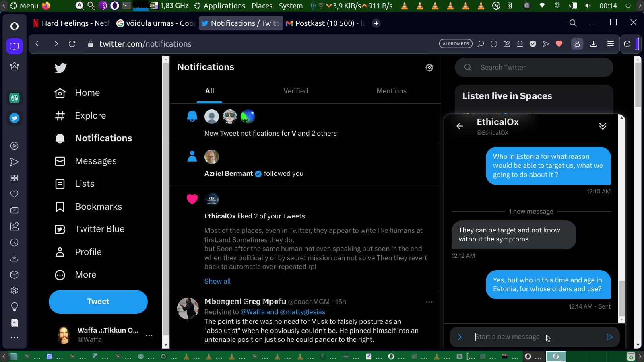This screenshot has width=644, height=362.
Task: Click the conversation scrollbar thumb
Action: pos(622,298)
